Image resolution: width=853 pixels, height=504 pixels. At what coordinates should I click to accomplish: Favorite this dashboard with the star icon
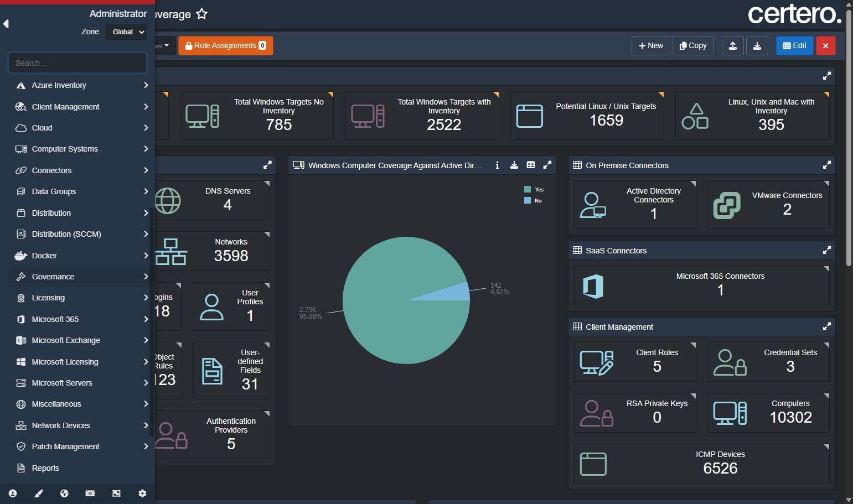pos(202,14)
